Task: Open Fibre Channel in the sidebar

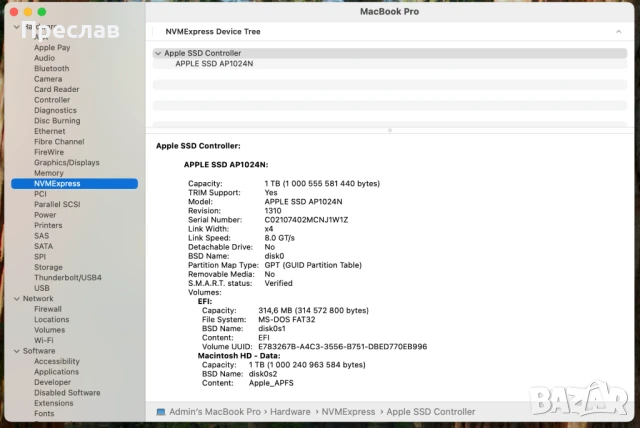Action: tap(59, 142)
